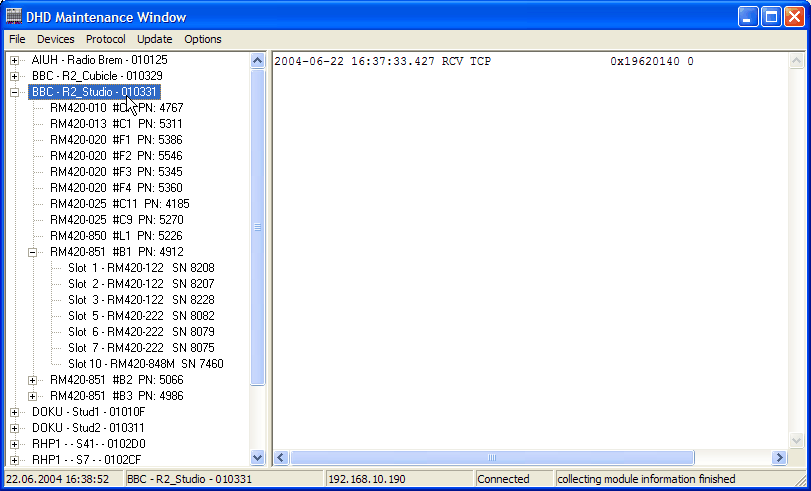This screenshot has height=491, width=811.
Task: Expand the BBC - R2_Cubicle - 010329 node
Action: tap(14, 77)
